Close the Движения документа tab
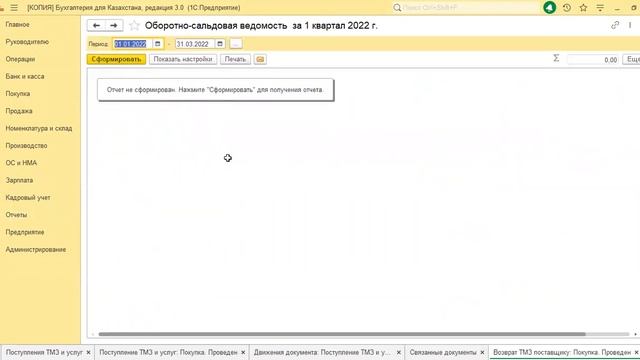 [x=399, y=352]
